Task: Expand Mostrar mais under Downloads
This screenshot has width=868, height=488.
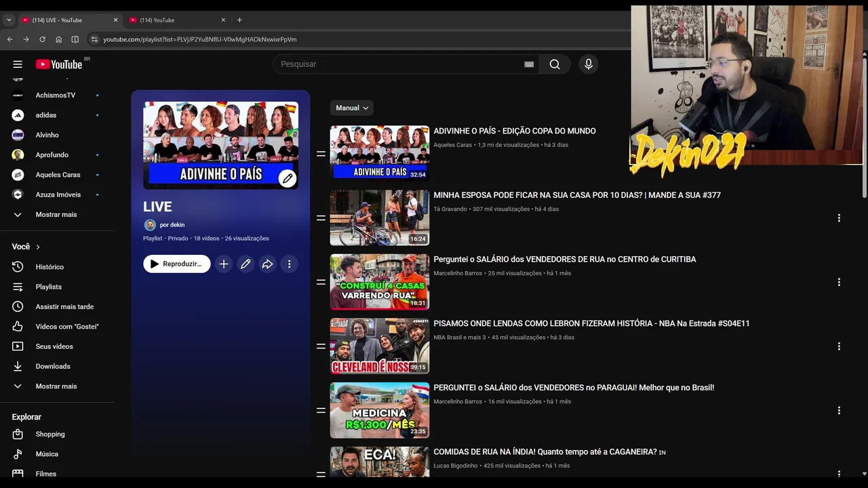Action: click(x=58, y=386)
